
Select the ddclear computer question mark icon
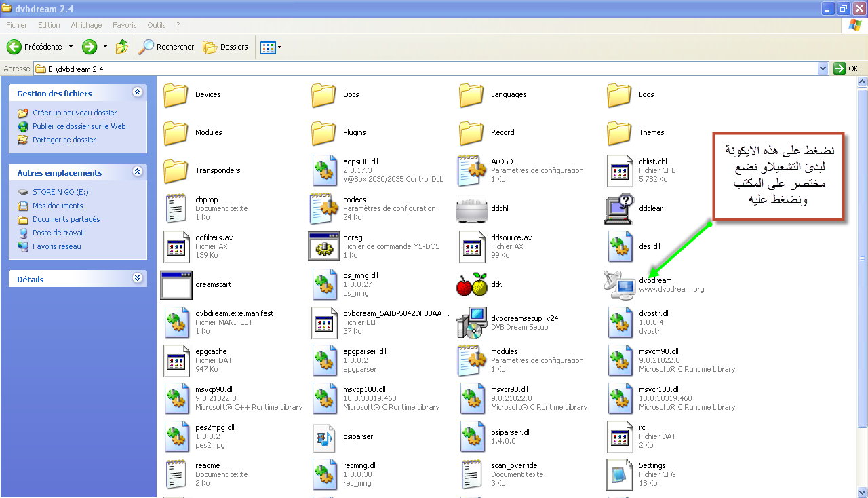(x=618, y=209)
